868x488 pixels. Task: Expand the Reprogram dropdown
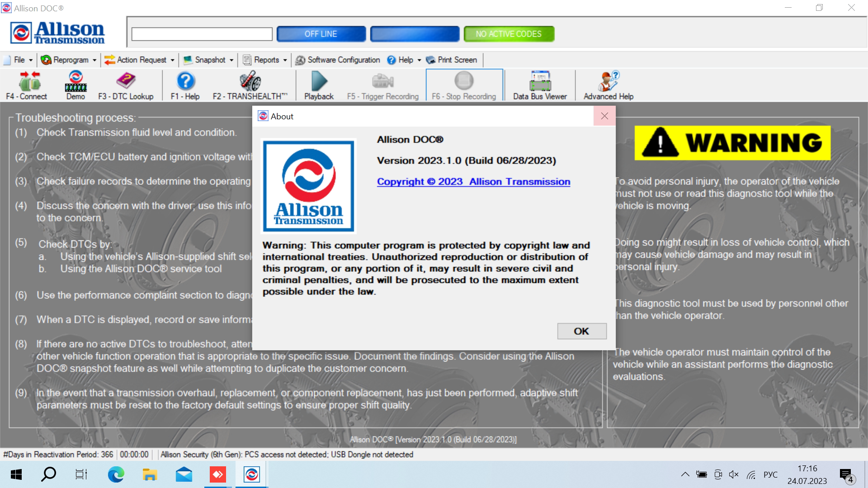point(68,60)
